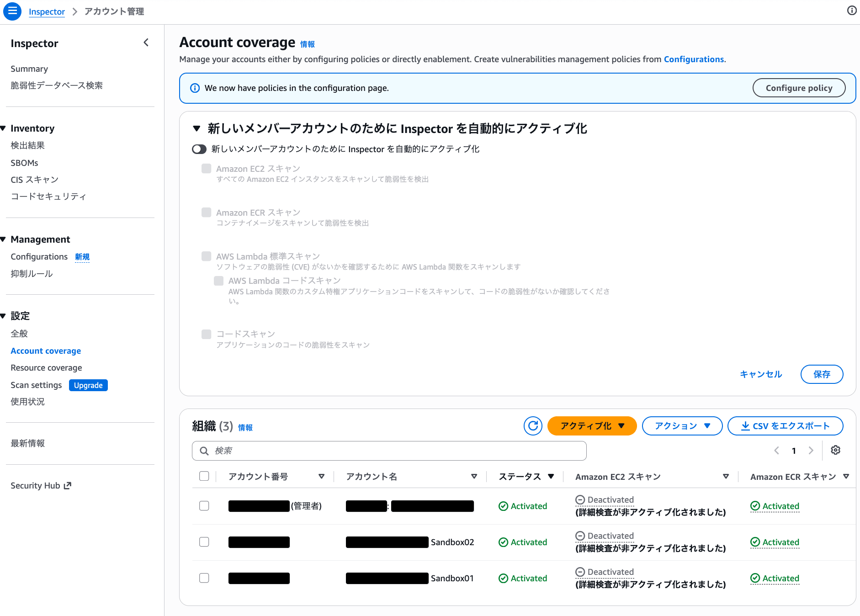Open Scan settings in sidebar

point(36,385)
